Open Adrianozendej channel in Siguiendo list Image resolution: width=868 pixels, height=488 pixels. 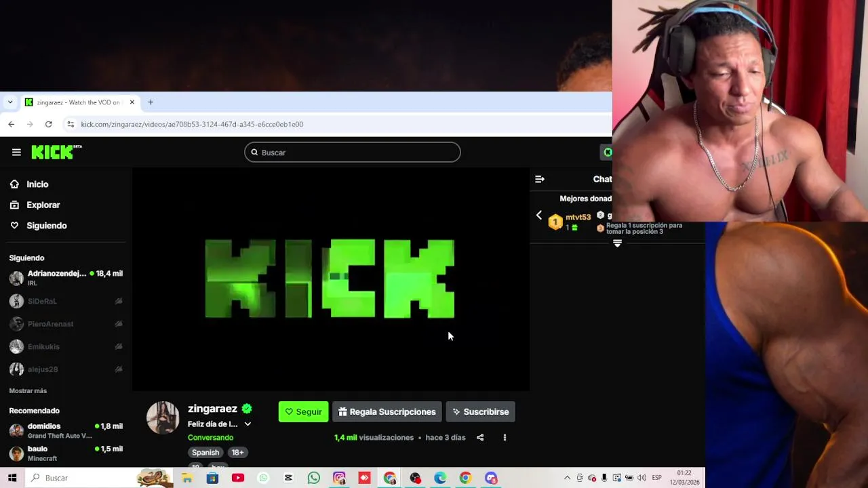click(66, 278)
